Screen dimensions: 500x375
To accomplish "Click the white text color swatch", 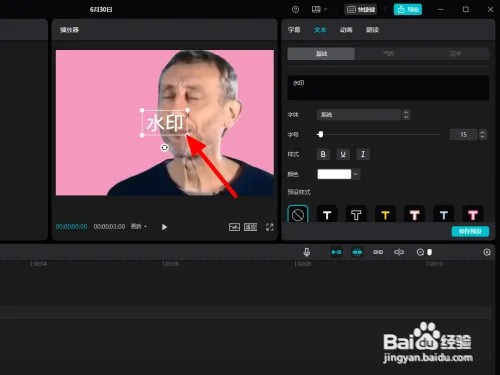I will point(334,174).
